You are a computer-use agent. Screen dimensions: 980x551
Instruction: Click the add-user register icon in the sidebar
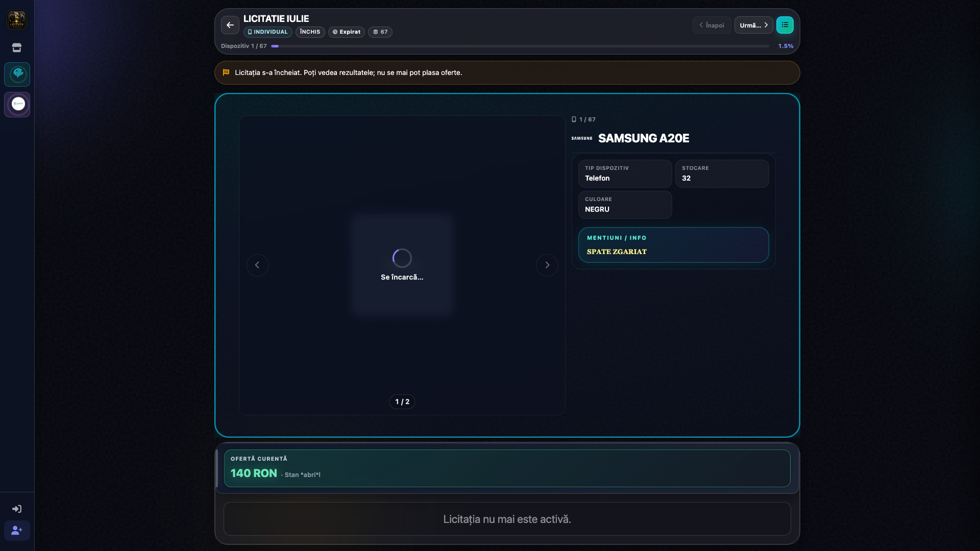pyautogui.click(x=17, y=531)
